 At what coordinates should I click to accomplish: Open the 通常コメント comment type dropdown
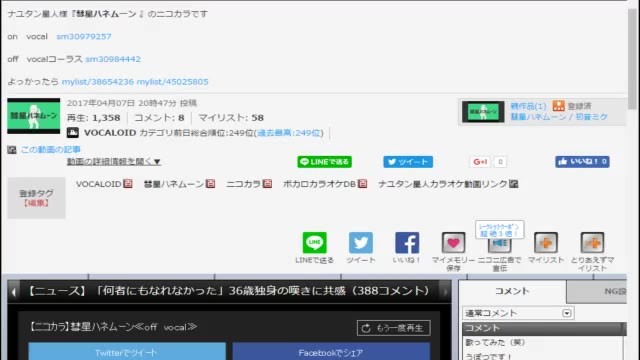tap(518, 313)
